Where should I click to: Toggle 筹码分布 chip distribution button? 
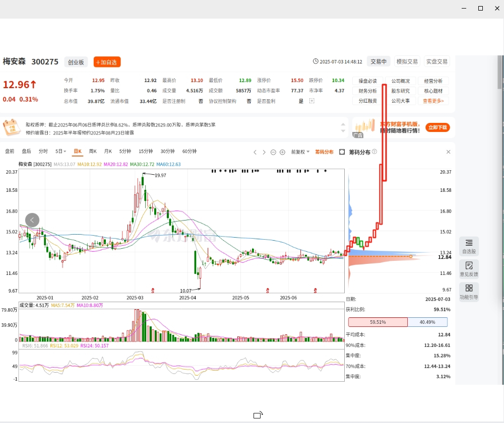click(x=324, y=152)
